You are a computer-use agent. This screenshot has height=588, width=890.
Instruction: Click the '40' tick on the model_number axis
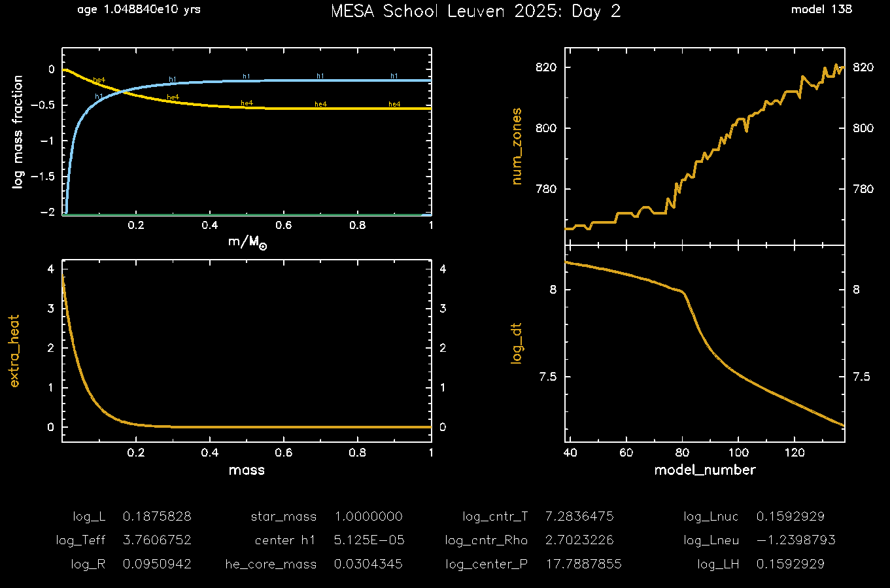pos(570,453)
